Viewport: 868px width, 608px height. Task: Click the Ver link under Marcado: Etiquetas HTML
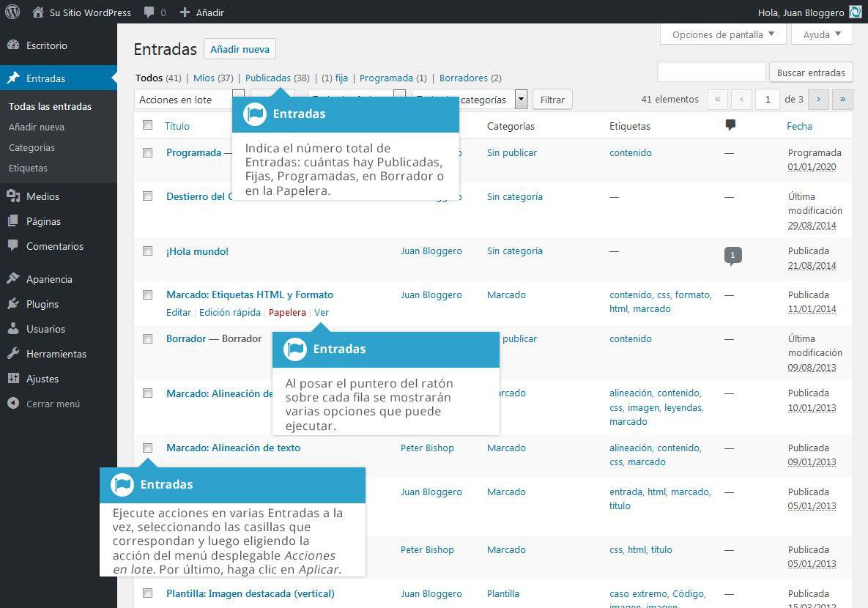[x=322, y=312]
